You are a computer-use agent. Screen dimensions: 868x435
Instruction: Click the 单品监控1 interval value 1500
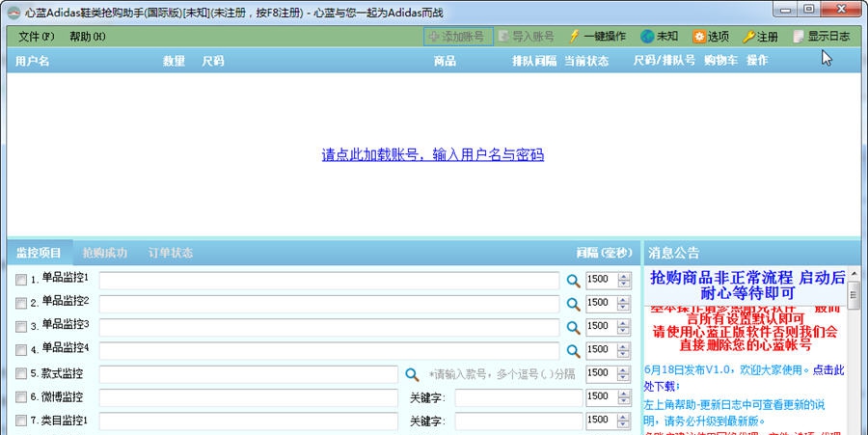[x=598, y=280]
